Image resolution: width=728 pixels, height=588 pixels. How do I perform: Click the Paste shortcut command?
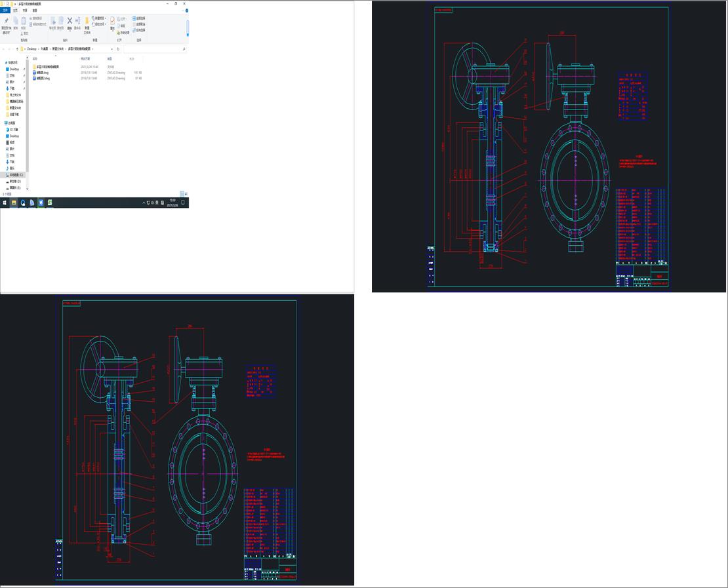coord(38,24)
